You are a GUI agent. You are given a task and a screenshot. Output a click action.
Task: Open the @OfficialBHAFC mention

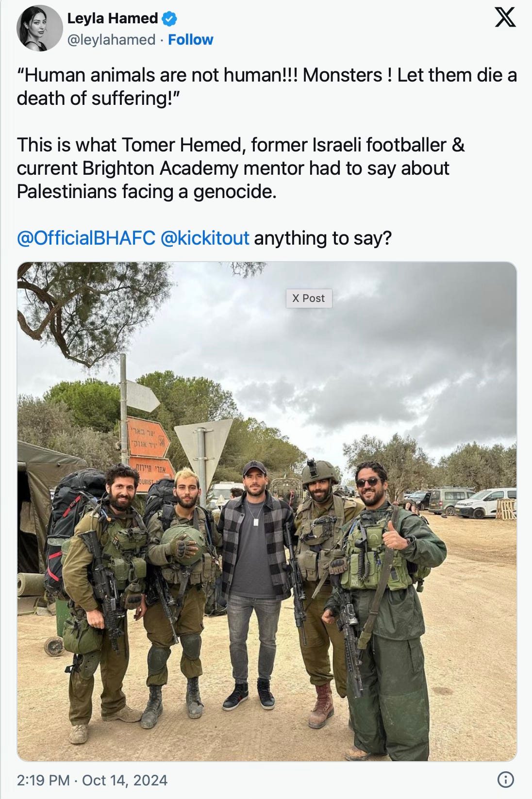(x=86, y=238)
